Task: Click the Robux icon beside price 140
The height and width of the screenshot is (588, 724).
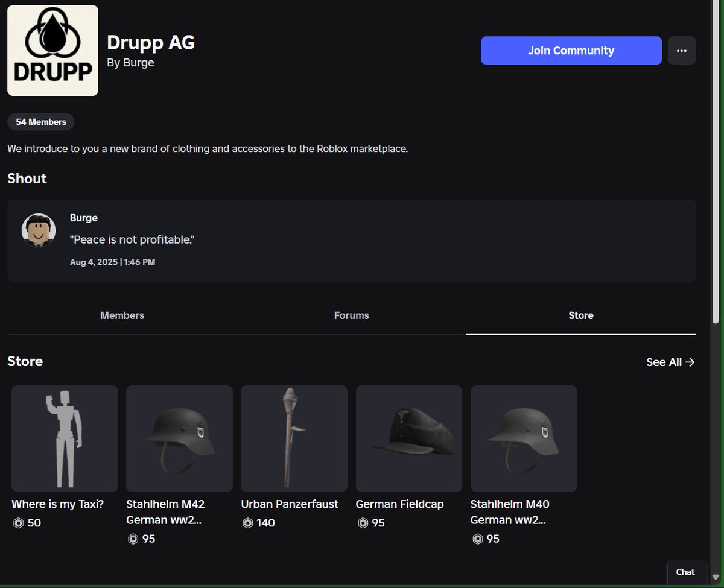Action: (x=247, y=523)
